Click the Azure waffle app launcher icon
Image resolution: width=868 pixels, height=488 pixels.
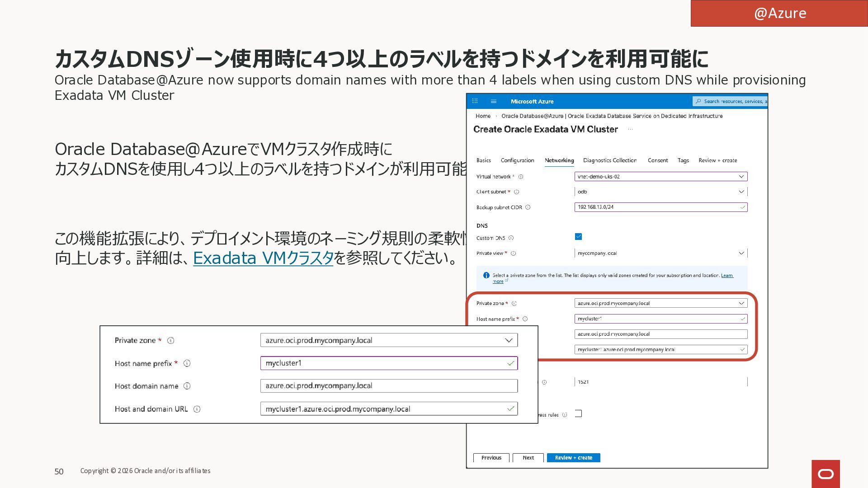(x=475, y=101)
